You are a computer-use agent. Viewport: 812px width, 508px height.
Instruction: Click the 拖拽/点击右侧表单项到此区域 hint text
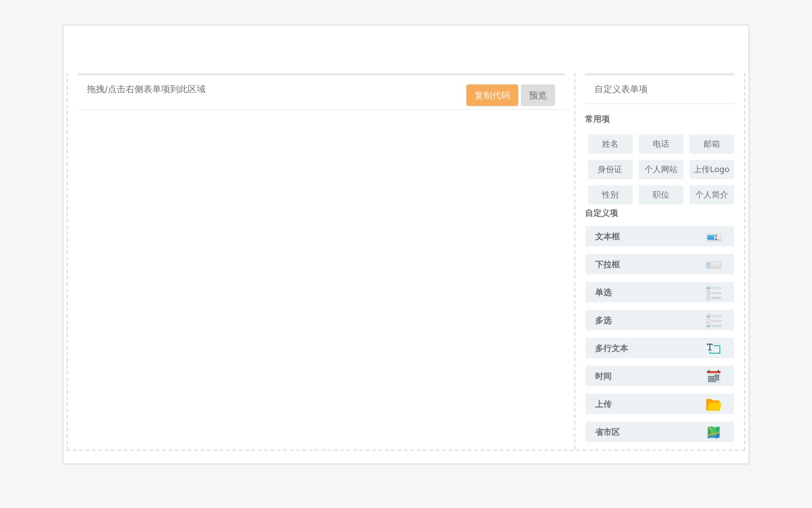146,89
